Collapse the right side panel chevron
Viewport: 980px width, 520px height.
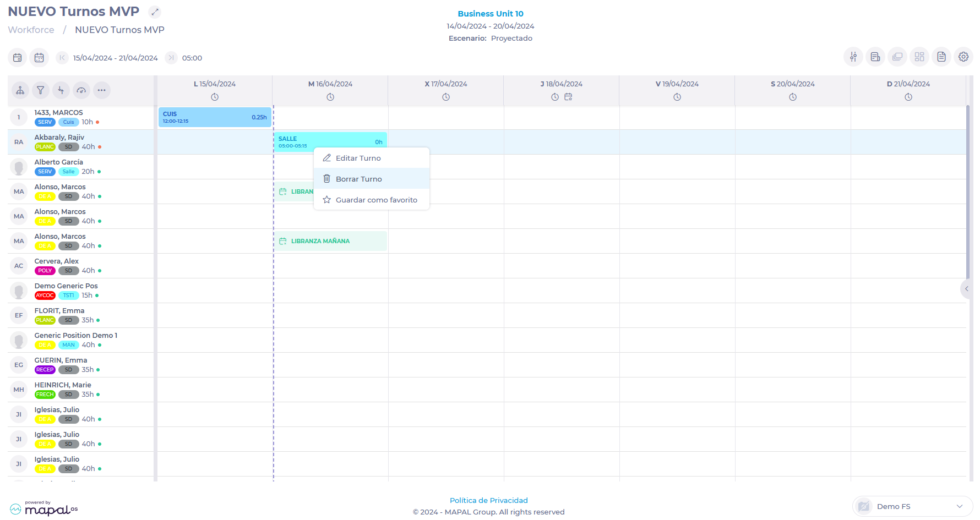click(966, 289)
